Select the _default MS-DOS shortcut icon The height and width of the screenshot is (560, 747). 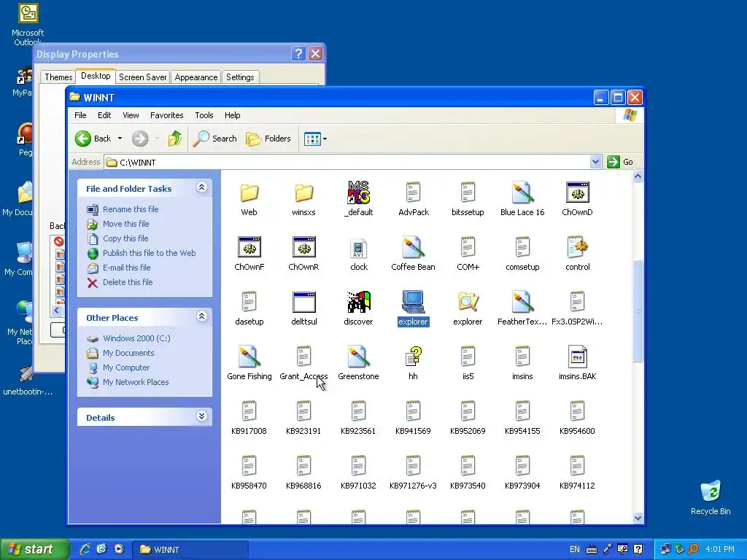(358, 192)
